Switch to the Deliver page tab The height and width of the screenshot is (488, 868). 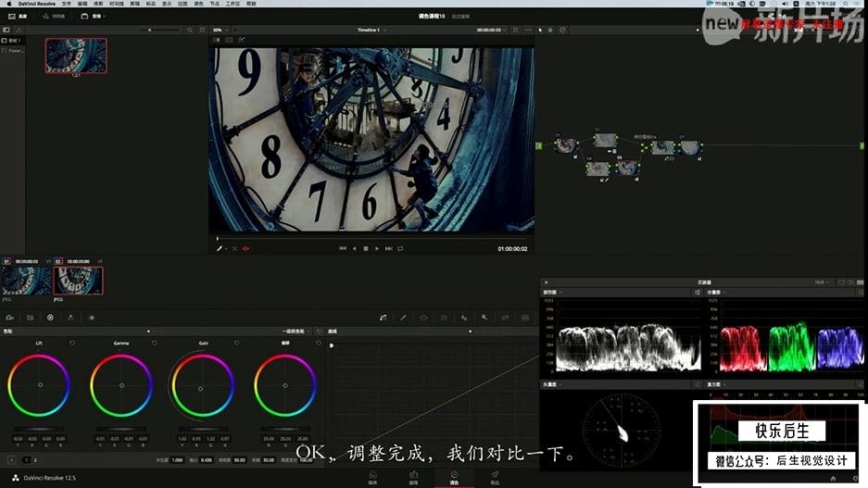[495, 478]
